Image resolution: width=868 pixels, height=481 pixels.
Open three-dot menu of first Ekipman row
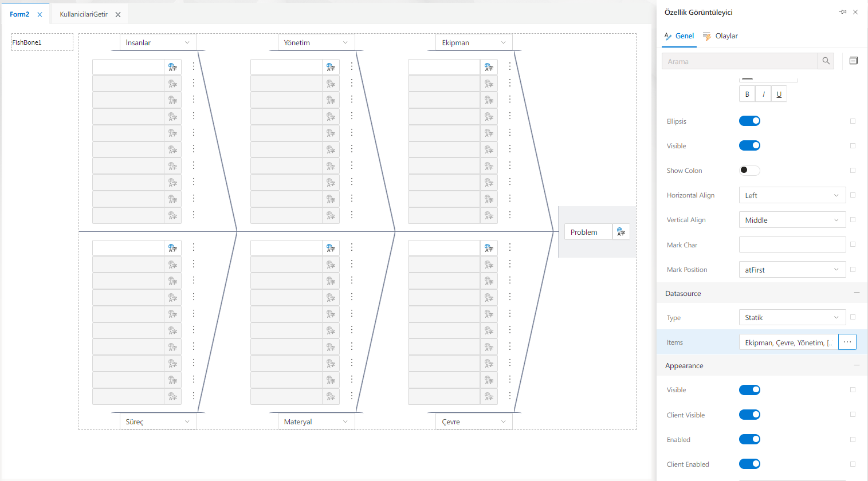(510, 66)
